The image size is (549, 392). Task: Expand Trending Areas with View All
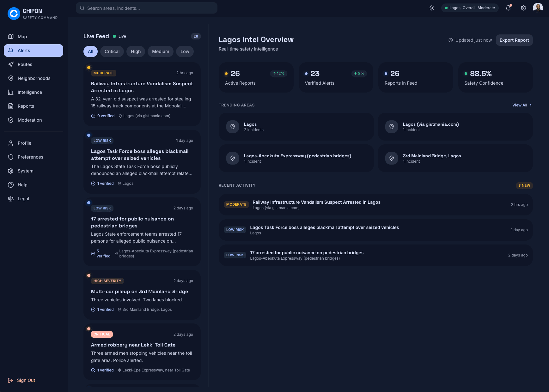click(x=522, y=105)
